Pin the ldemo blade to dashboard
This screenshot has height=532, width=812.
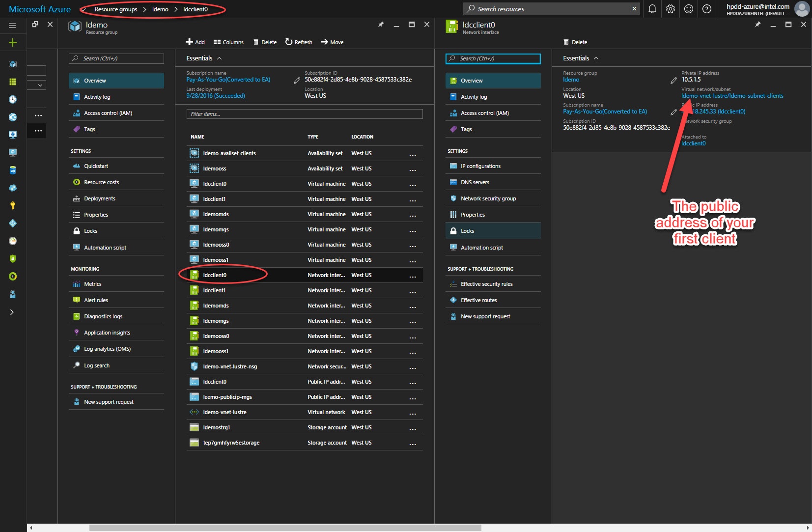pos(381,25)
